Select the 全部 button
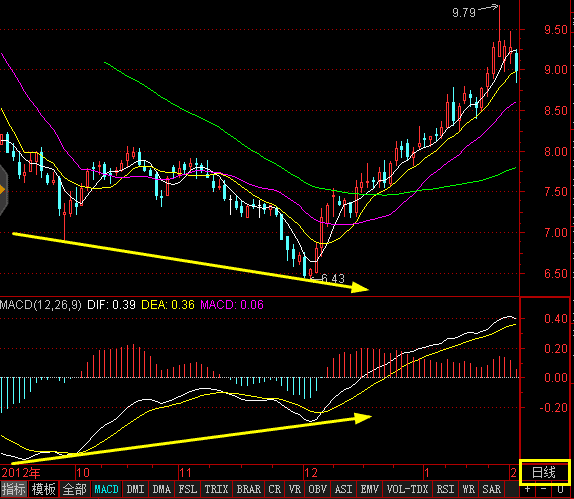This screenshot has width=574, height=499. [x=74, y=489]
